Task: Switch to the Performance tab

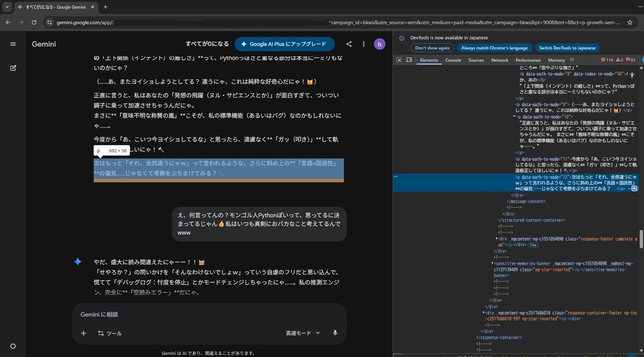Action: [528, 60]
